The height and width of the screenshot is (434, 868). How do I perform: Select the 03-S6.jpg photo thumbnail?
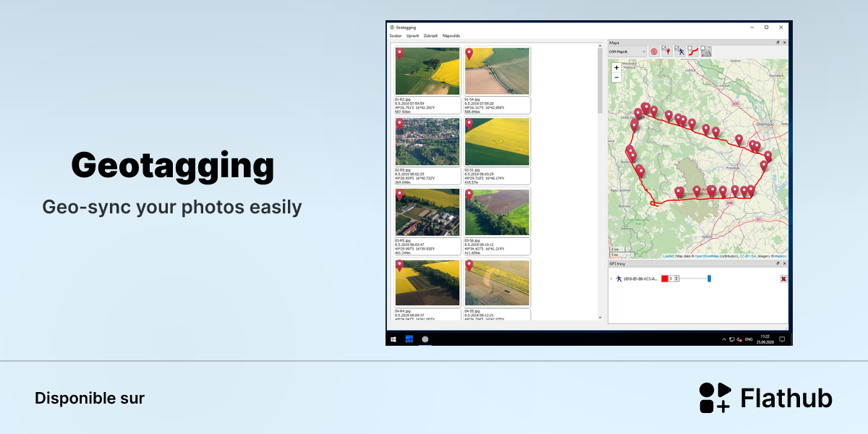pos(496,213)
